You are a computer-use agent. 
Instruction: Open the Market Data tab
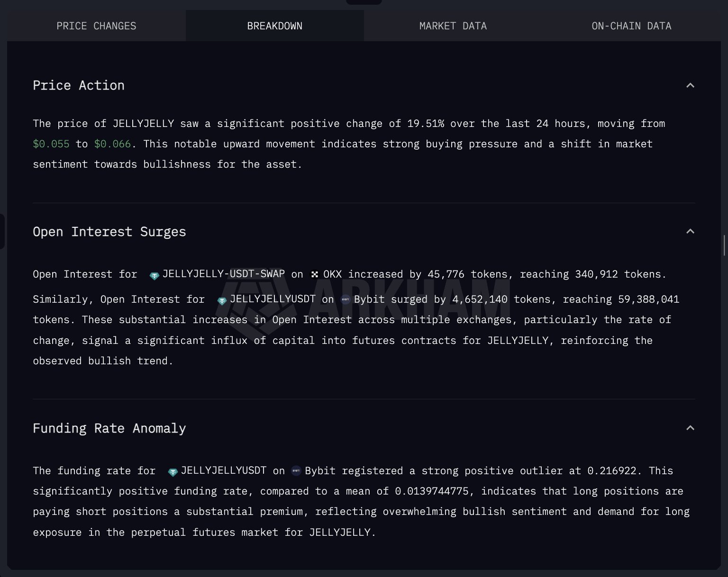click(453, 26)
